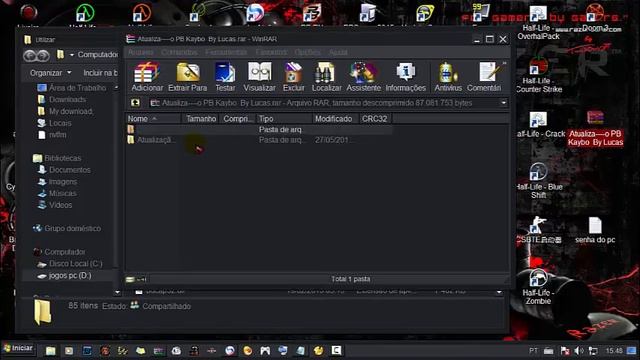Open the Ferramentas menu
Image resolution: width=640 pixels, height=360 pixels.
(226, 52)
